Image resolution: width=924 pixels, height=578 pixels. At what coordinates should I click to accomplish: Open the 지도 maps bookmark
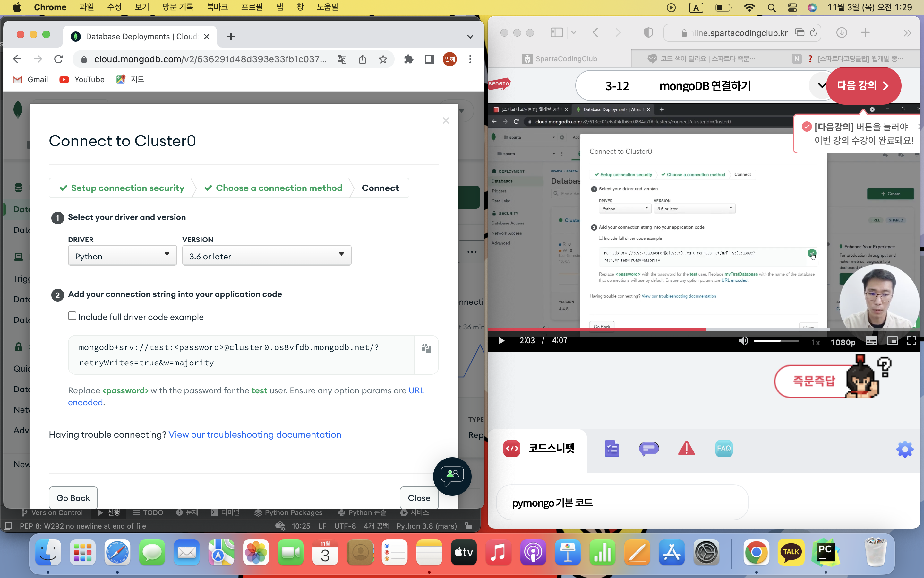tap(130, 80)
